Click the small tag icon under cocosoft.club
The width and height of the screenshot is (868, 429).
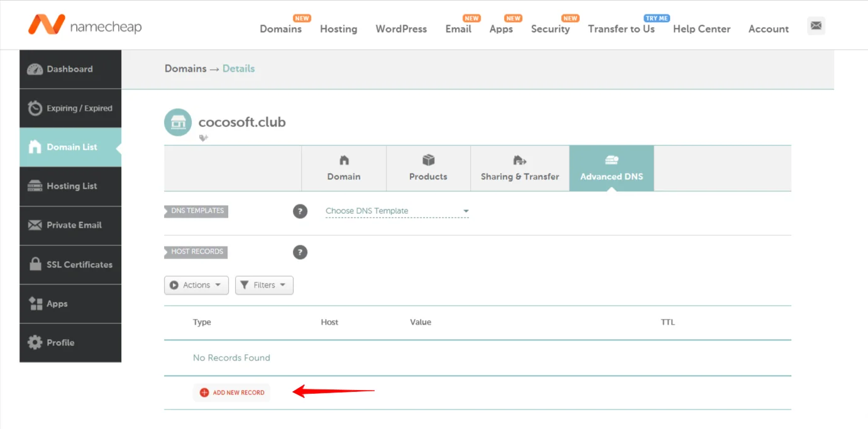tap(203, 138)
